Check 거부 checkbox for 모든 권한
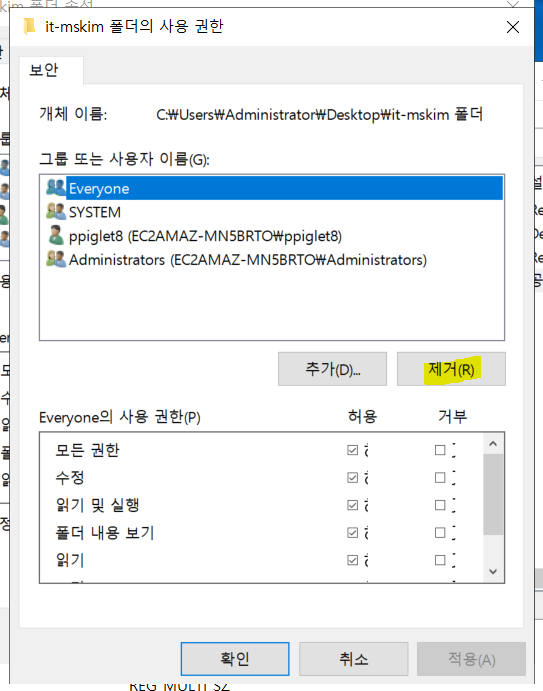The image size is (543, 691). coord(440,450)
